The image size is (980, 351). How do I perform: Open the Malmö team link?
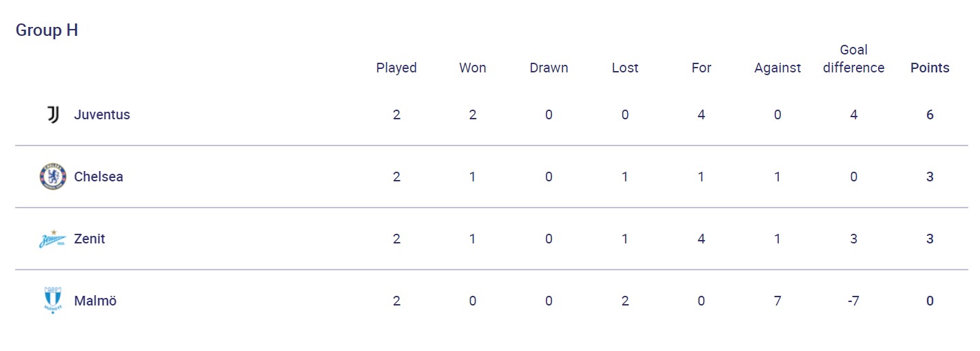tap(95, 301)
